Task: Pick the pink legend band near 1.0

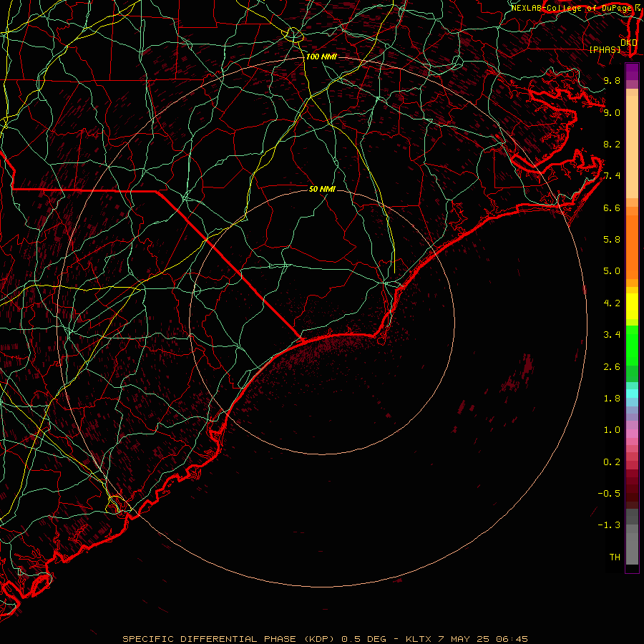Action: [x=632, y=434]
